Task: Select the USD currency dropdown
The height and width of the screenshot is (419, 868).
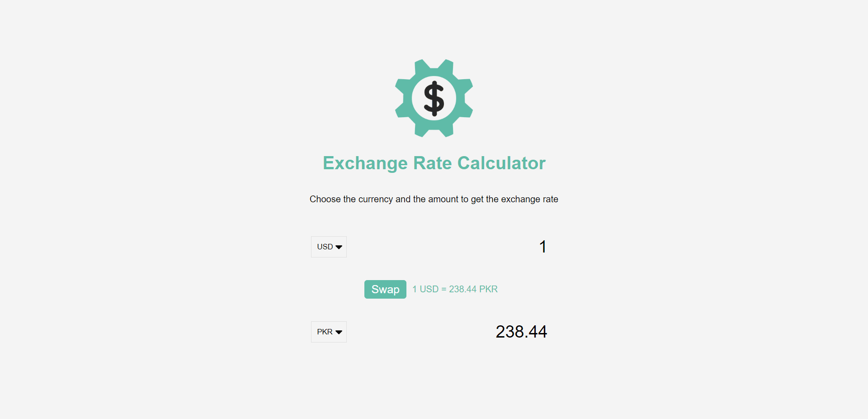Action: pos(328,247)
